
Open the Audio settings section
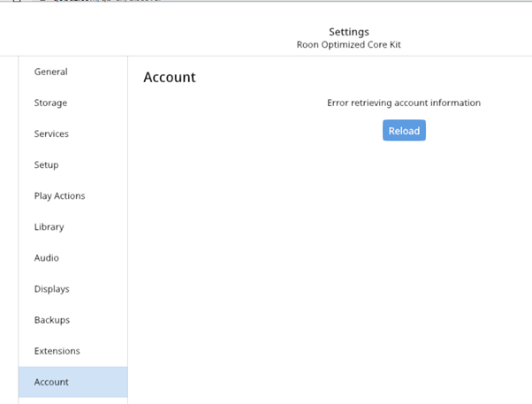(73, 257)
